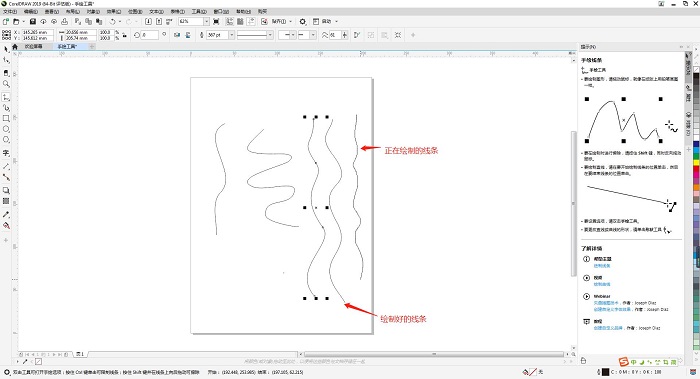Select the Pick tool in the toolbox
This screenshot has width=700, height=379.
click(6, 49)
